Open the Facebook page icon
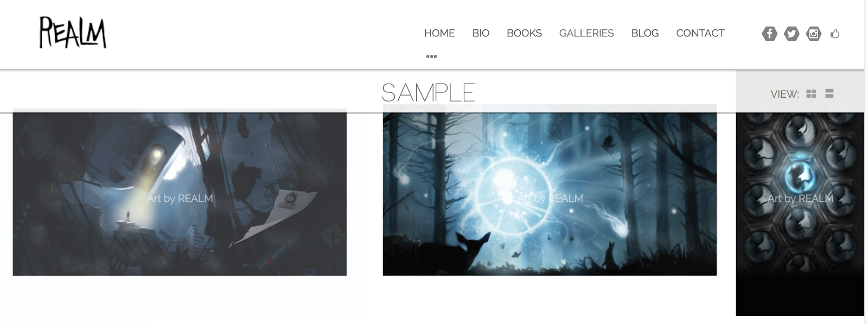Image resolution: width=868 pixels, height=324 pixels. click(x=769, y=34)
